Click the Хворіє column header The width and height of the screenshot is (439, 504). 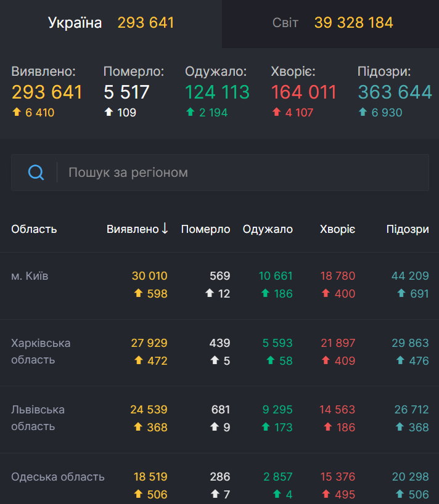click(x=337, y=229)
